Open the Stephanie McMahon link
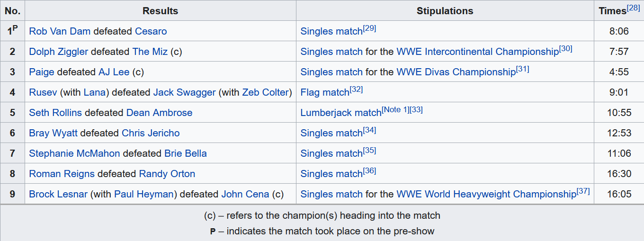This screenshot has height=241, width=644. [x=75, y=153]
